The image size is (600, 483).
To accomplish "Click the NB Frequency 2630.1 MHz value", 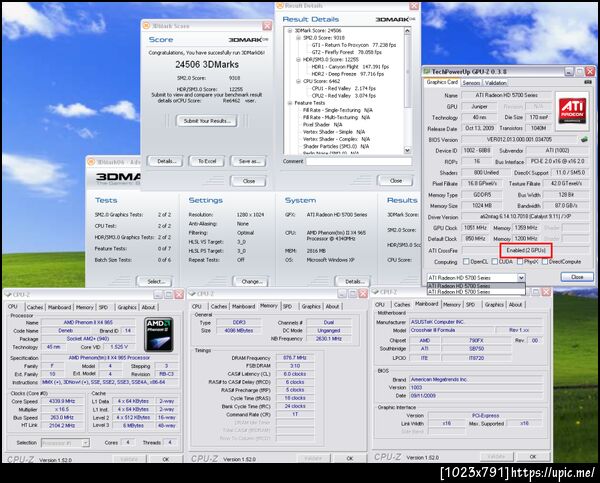I will pos(329,338).
